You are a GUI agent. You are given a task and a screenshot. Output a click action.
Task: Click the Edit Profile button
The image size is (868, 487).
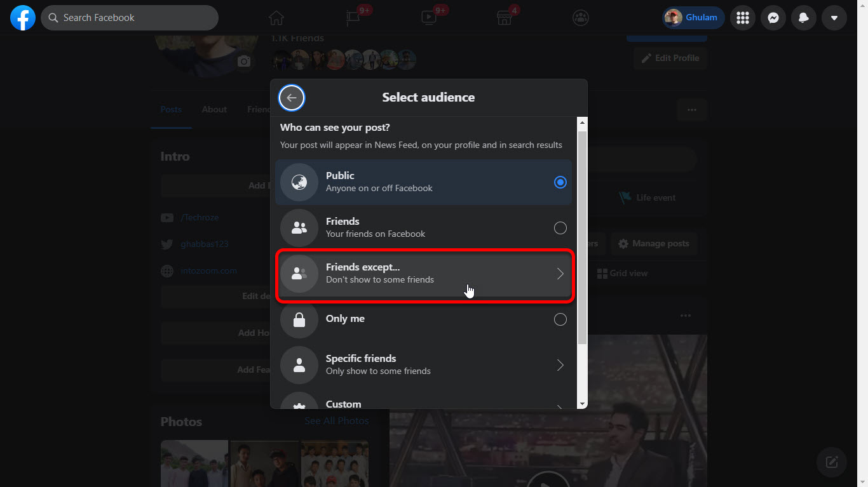pyautogui.click(x=670, y=58)
